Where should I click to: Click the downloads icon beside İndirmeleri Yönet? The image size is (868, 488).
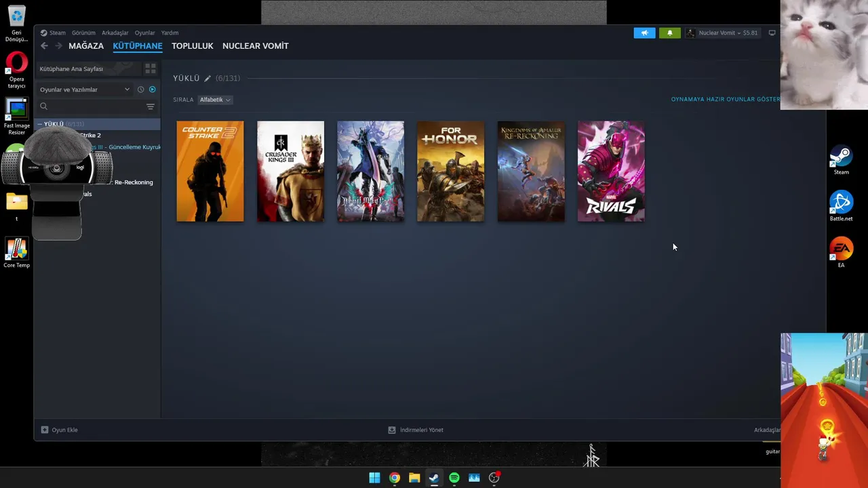(391, 430)
